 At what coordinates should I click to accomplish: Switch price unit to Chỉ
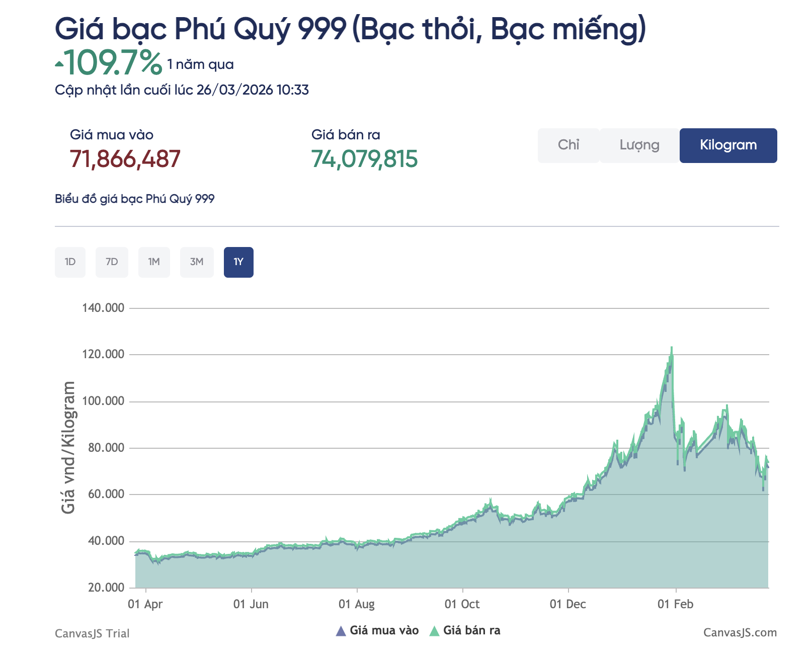[x=569, y=145]
